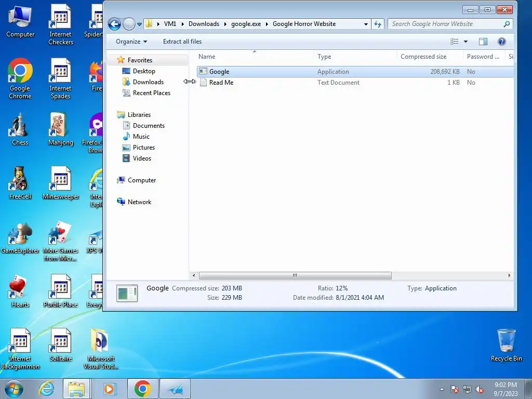Image resolution: width=532 pixels, height=399 pixels.
Task: Open Desktop in Favorites
Action: 144,71
